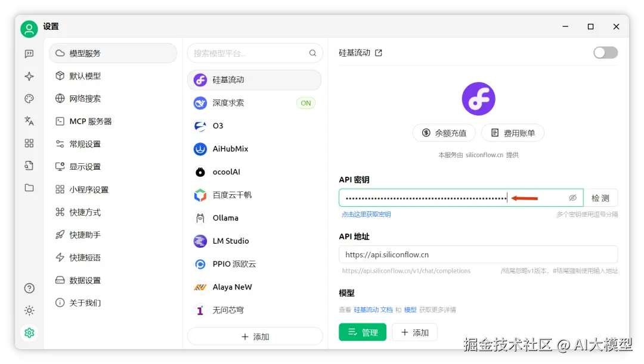Viewport: 644px width, 364px height.
Task: Open the chat assistant icon in left sidebar
Action: tap(29, 54)
